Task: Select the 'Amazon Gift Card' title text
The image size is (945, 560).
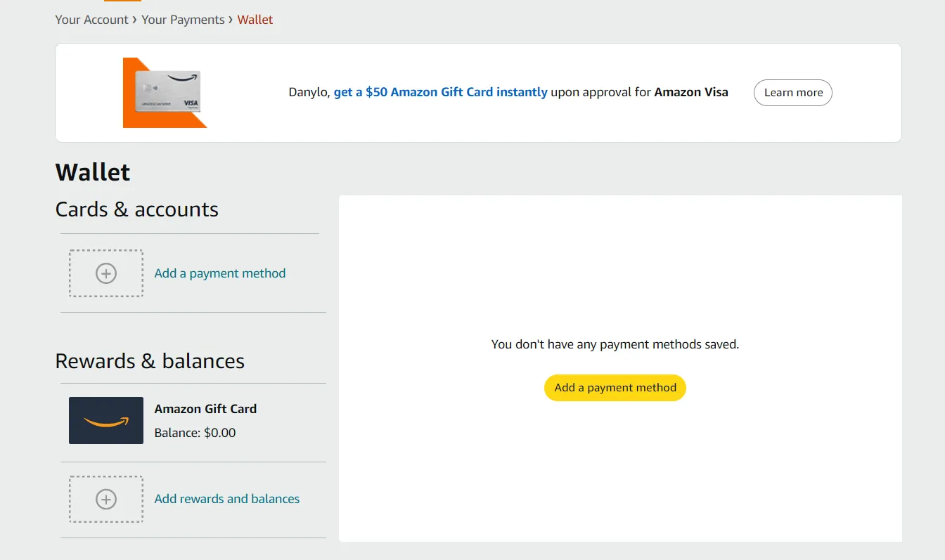Action: click(205, 409)
